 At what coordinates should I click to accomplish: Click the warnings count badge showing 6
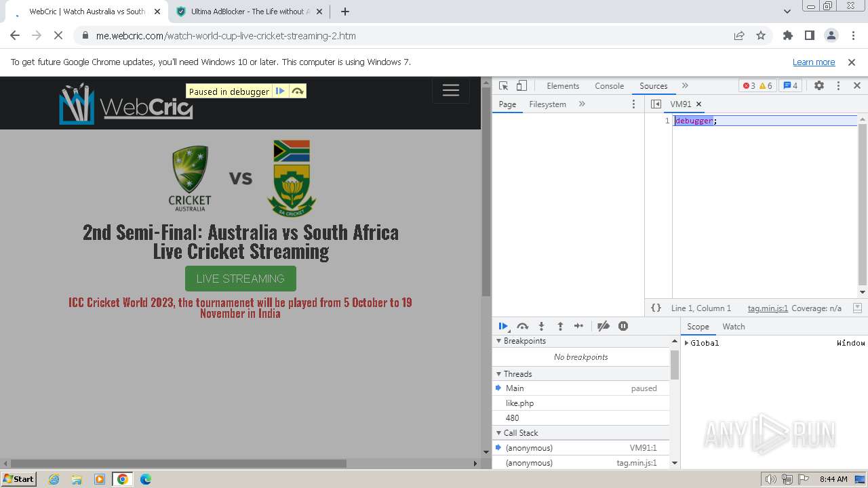point(766,85)
